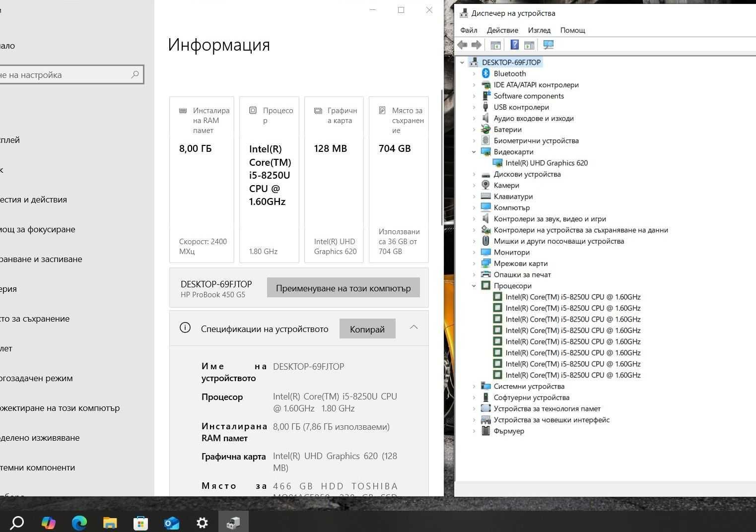Expand Системни устройства category
Image resolution: width=756 pixels, height=532 pixels.
point(474,386)
